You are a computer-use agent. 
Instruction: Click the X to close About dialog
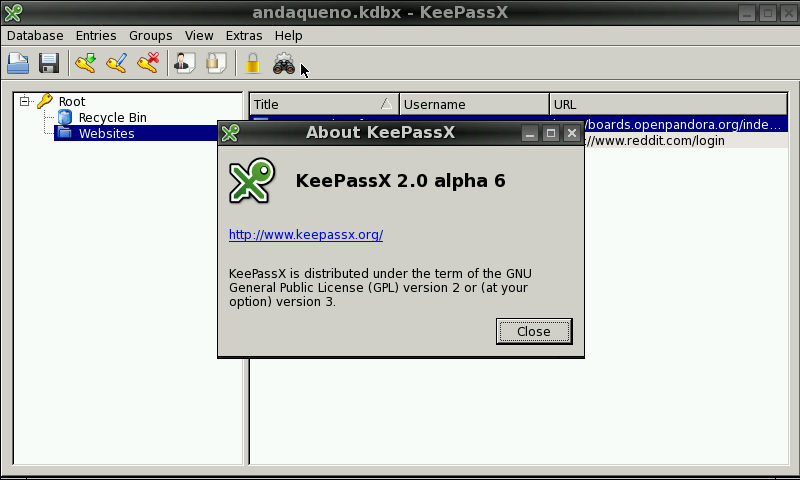click(x=572, y=133)
